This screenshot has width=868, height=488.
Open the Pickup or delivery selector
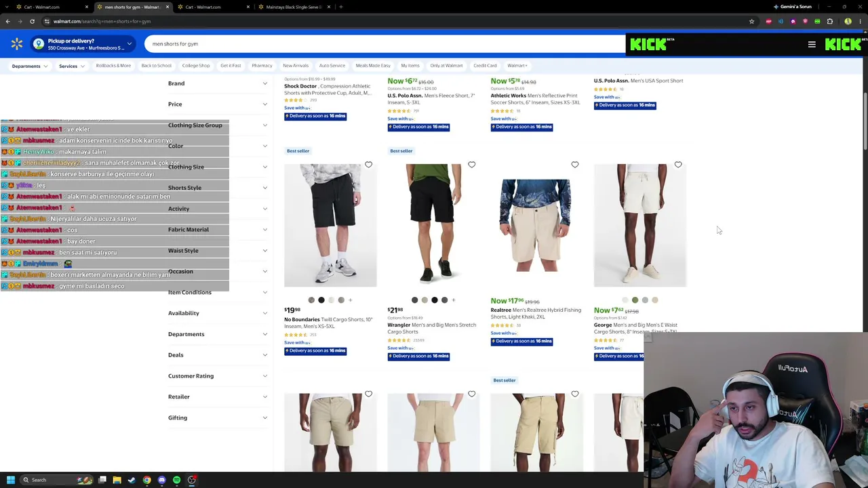tap(82, 44)
